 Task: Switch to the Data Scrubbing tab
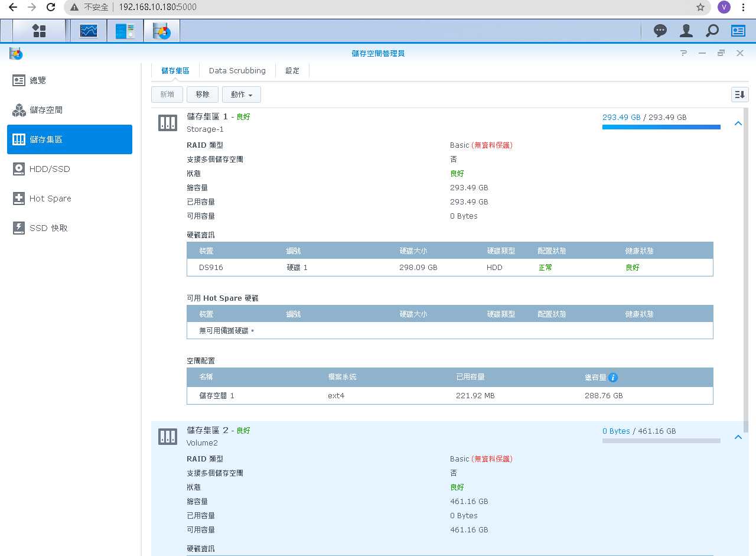[x=237, y=70]
